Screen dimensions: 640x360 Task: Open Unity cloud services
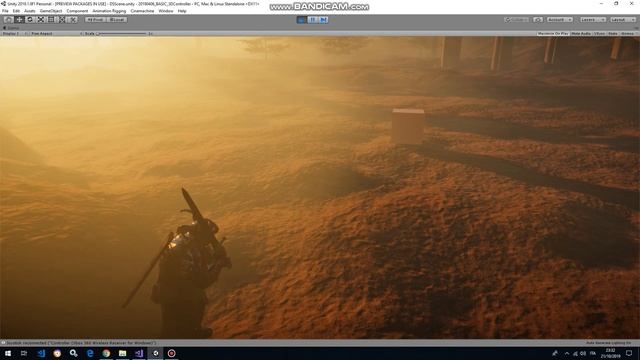click(x=538, y=20)
